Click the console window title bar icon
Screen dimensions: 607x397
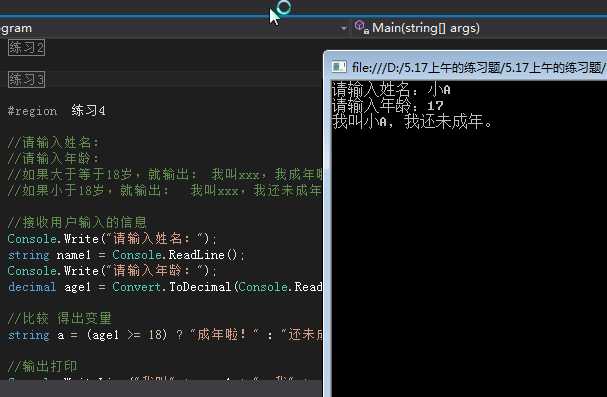(x=340, y=67)
